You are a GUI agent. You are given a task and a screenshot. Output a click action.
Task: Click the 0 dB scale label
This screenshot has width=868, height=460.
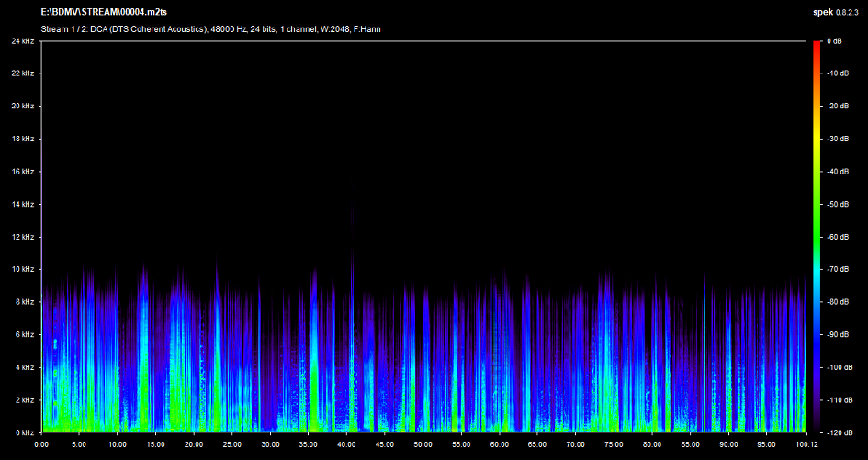click(x=834, y=41)
